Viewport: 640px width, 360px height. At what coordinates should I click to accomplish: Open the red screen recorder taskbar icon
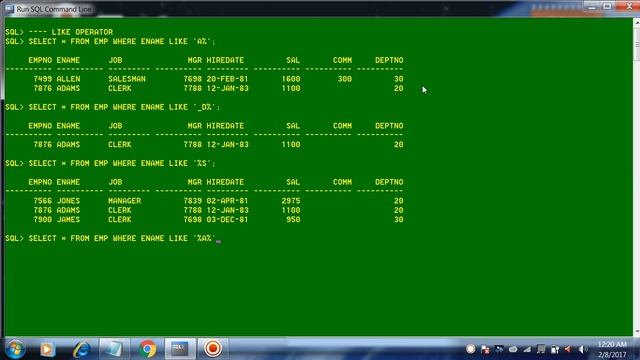click(213, 349)
